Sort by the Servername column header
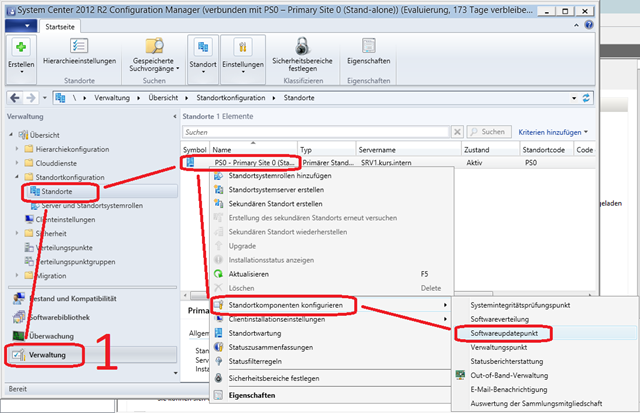Viewport: 640px width, 413px height. pyautogui.click(x=409, y=150)
